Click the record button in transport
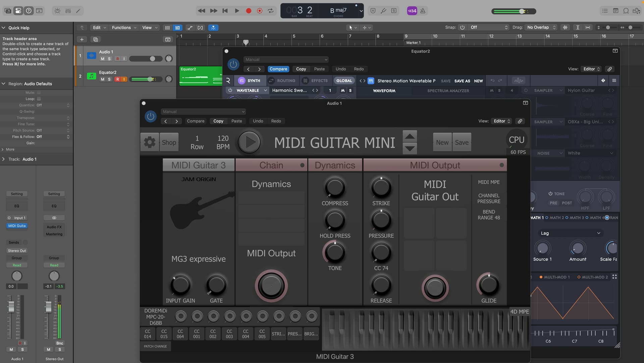644x363 pixels. pos(249,11)
